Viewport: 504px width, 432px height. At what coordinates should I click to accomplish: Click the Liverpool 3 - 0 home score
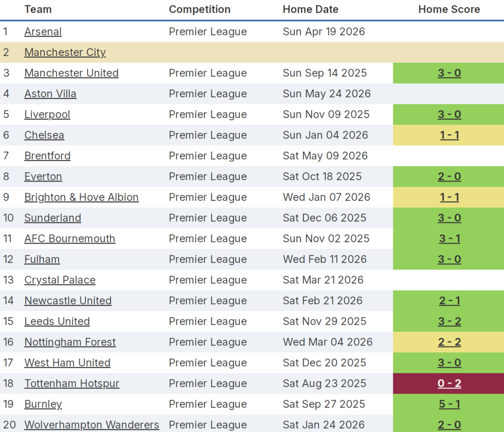(x=449, y=115)
